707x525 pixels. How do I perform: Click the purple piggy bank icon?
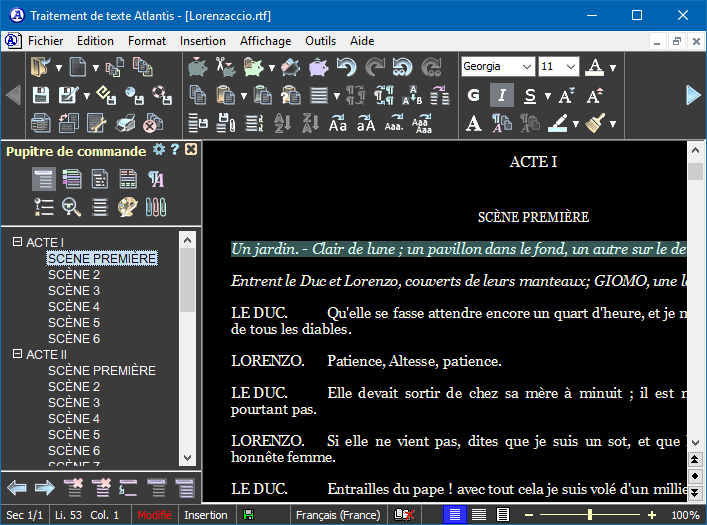click(x=319, y=67)
